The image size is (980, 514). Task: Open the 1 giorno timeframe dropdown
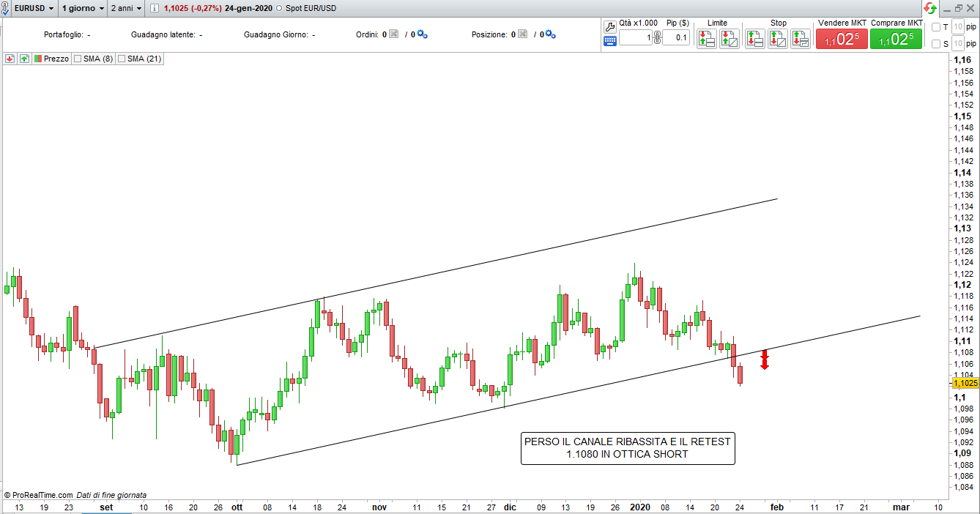(x=82, y=8)
